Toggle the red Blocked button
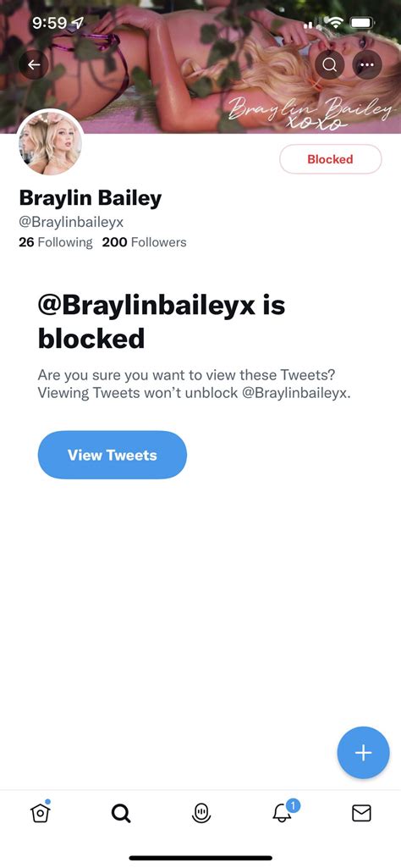The image size is (401, 868). click(330, 159)
